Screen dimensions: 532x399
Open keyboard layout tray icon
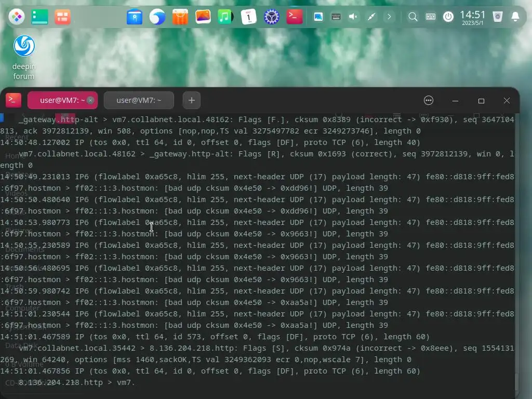pos(336,17)
